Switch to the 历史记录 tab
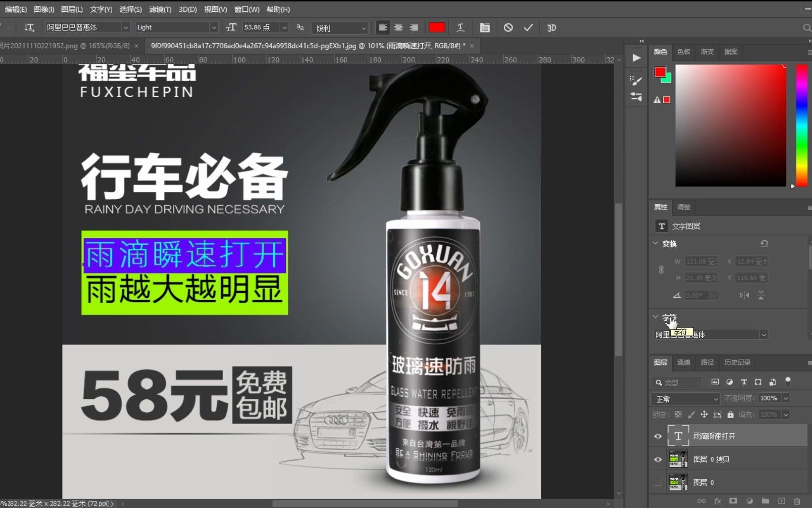This screenshot has width=812, height=508. click(737, 363)
